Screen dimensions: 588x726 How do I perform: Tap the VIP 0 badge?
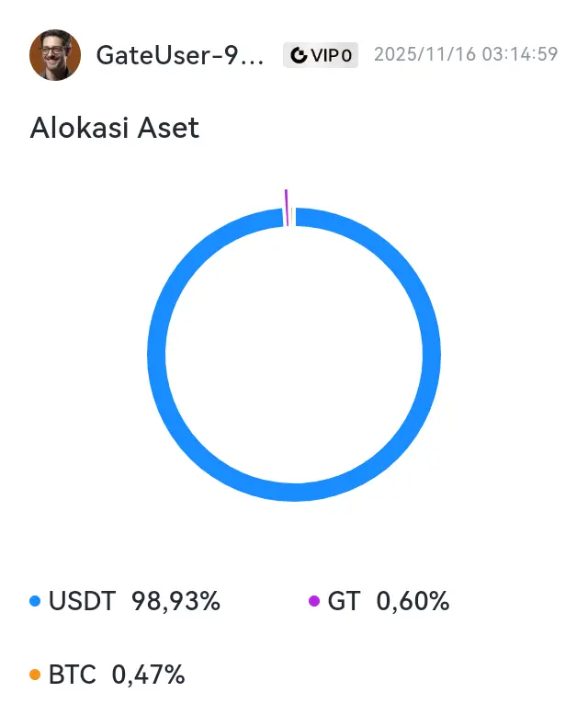click(321, 55)
